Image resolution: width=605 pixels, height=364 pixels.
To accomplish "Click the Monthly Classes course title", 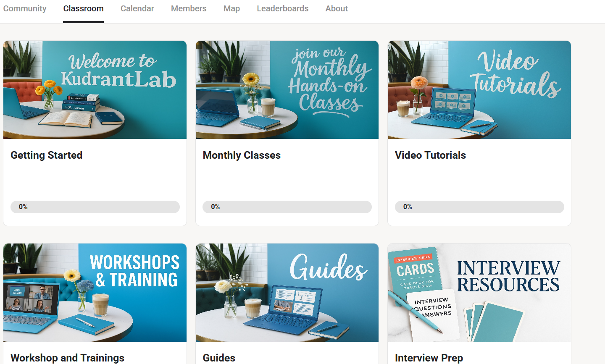I will coord(242,155).
